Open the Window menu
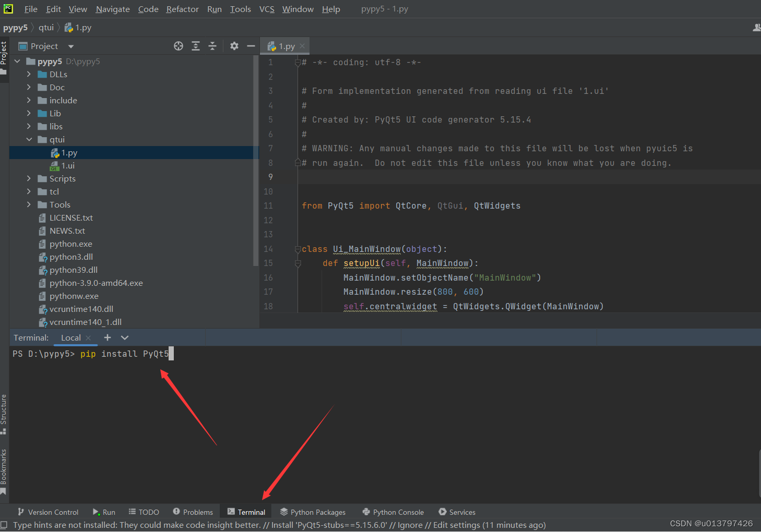 pos(298,9)
